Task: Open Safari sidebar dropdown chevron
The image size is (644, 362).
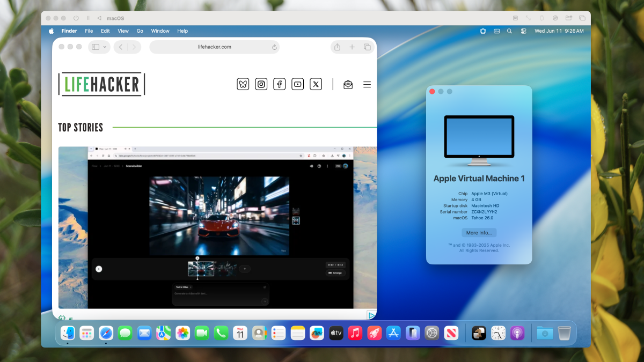Action: (x=105, y=47)
